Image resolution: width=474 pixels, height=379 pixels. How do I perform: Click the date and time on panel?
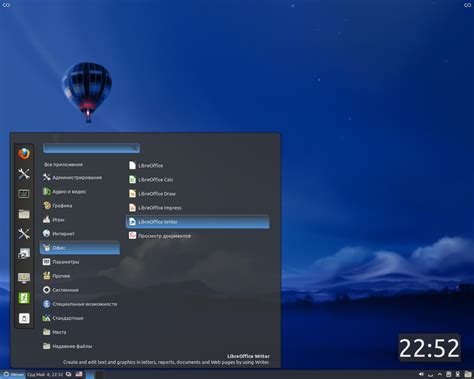pyautogui.click(x=45, y=374)
